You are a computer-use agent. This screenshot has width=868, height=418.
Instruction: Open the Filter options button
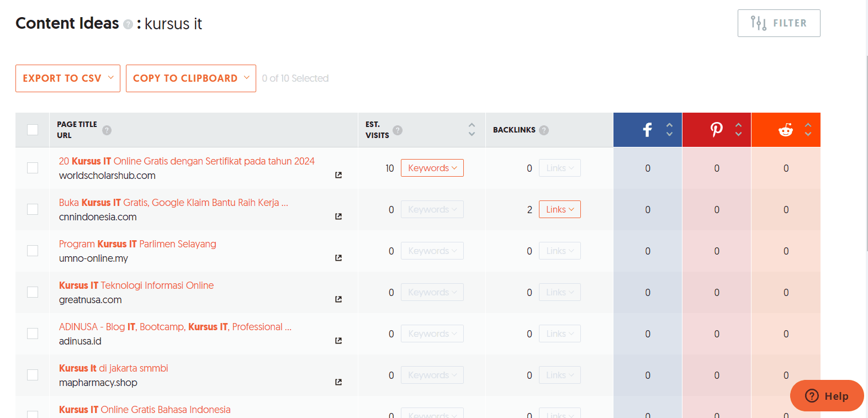pyautogui.click(x=779, y=23)
